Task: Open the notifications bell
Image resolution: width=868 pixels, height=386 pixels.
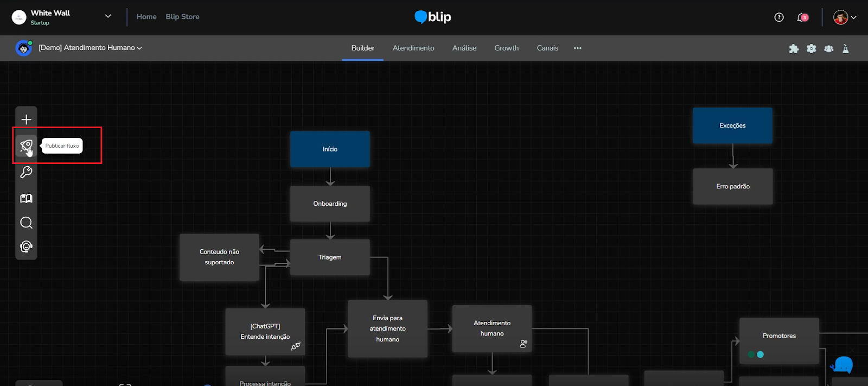Action: point(802,17)
